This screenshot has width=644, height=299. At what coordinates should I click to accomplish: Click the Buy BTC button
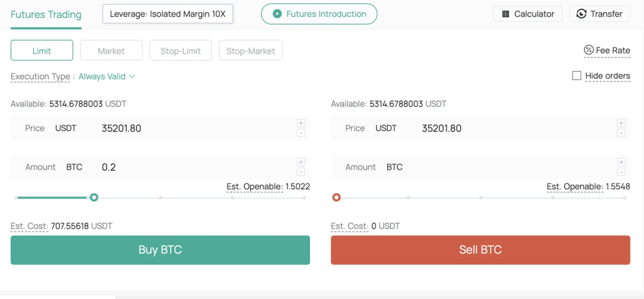[160, 250]
